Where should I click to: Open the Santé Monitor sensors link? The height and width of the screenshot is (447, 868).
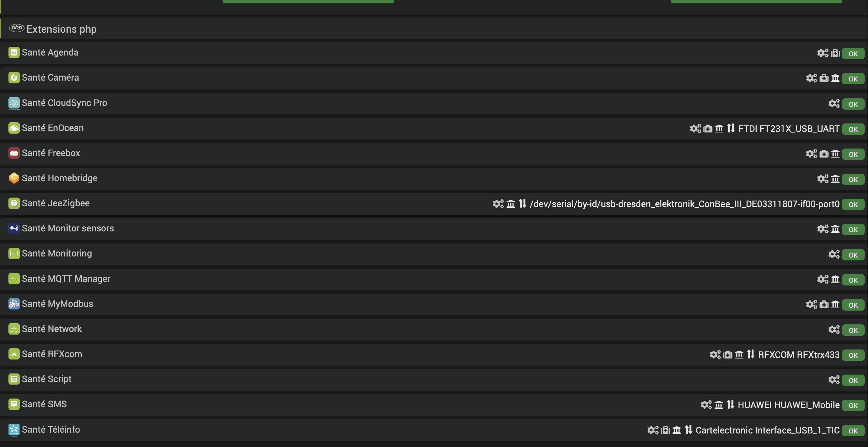click(68, 228)
